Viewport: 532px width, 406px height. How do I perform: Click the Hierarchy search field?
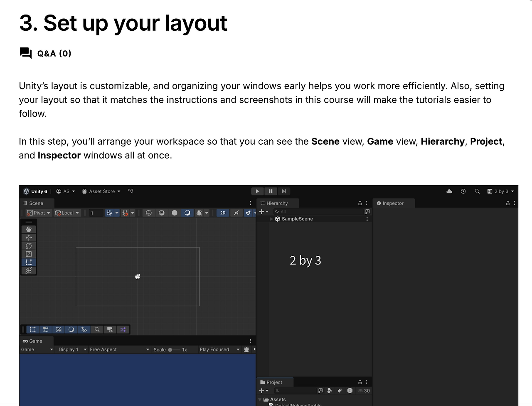(318, 212)
